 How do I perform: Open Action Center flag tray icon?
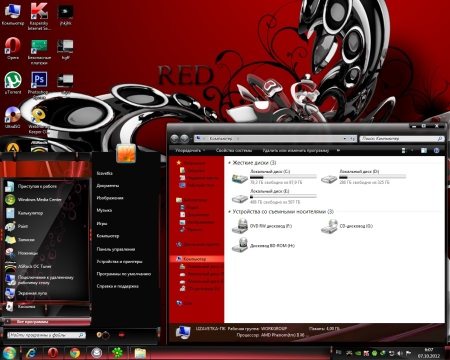[408, 353]
